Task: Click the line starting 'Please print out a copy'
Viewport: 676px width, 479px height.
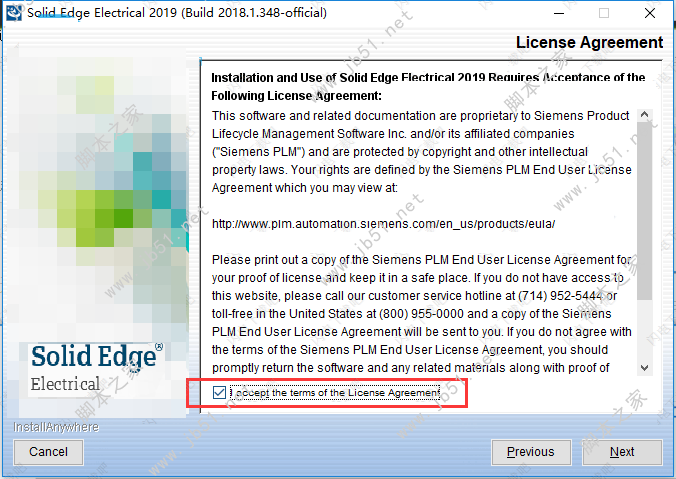Action: [422, 260]
